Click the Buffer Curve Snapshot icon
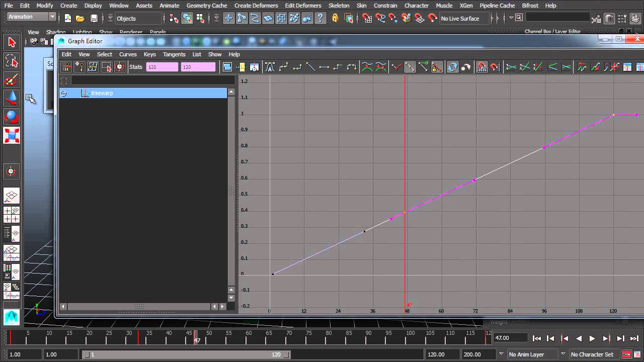Screen dimensions: 644x362 367,67
